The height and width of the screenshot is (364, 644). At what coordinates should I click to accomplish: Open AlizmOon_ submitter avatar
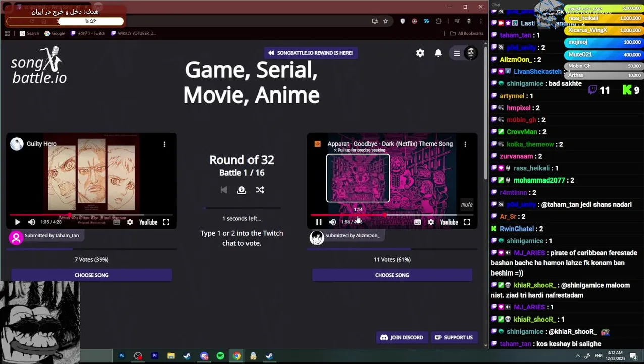(317, 238)
